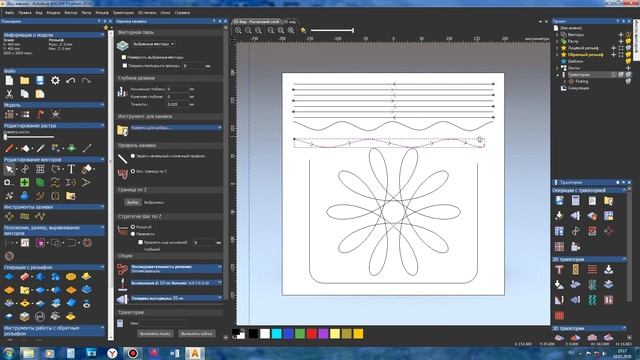640x360 pixels.
Task: Select the second Z step strategy radio button
Action: coord(133,234)
